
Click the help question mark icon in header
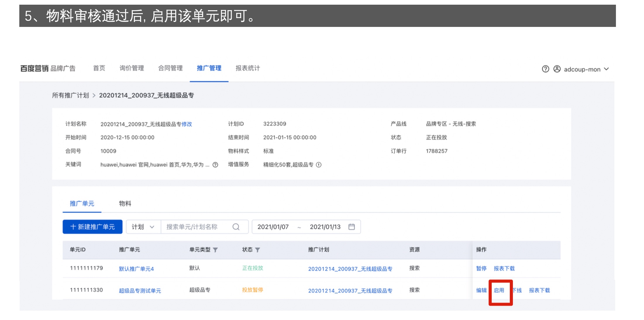click(545, 69)
